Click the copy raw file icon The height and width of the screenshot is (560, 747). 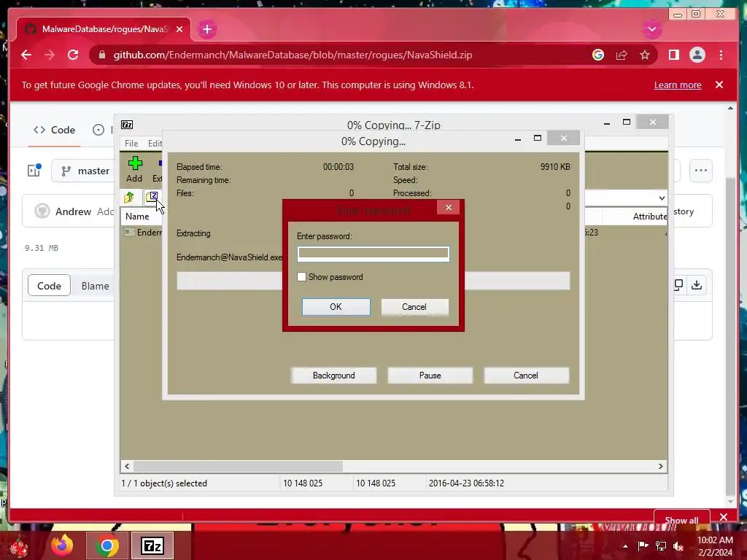(678, 285)
